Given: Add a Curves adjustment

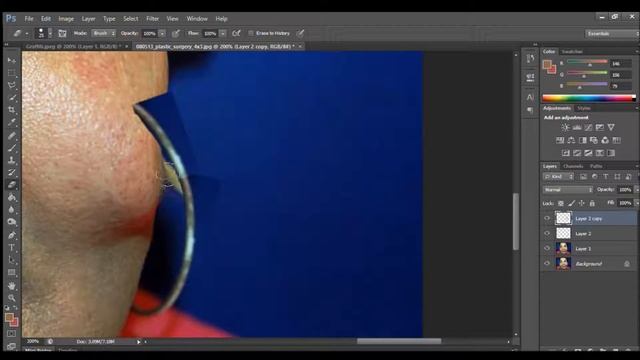Looking at the screenshot, I should (x=588, y=128).
